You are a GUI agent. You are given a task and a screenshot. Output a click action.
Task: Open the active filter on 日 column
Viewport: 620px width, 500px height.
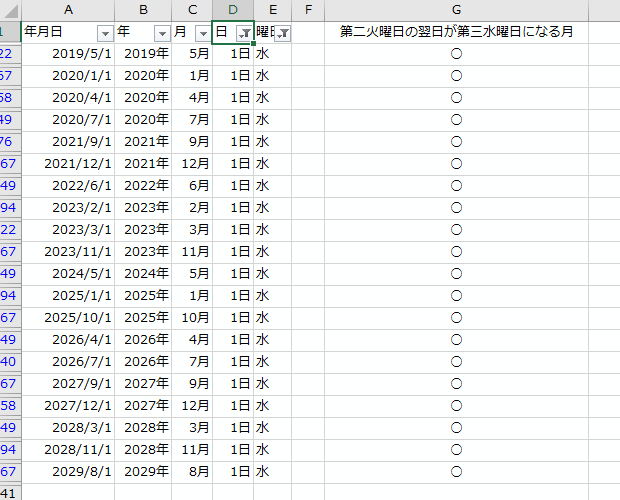click(x=245, y=34)
